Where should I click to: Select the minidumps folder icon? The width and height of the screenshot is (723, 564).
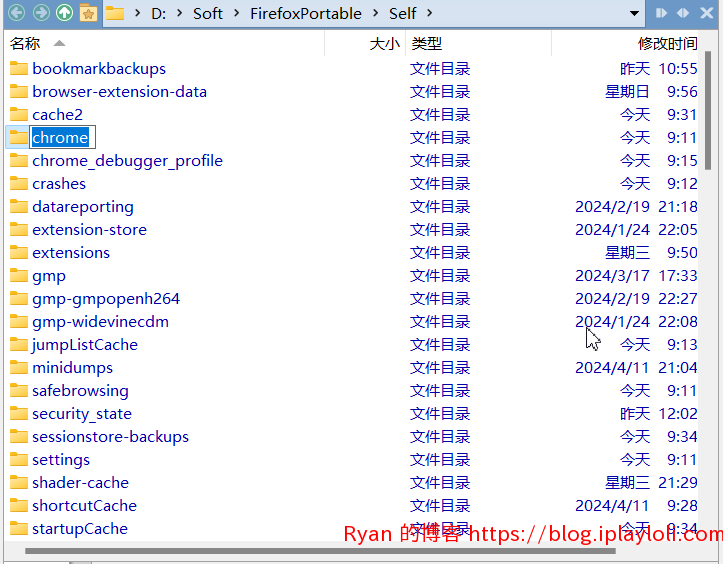(x=19, y=368)
